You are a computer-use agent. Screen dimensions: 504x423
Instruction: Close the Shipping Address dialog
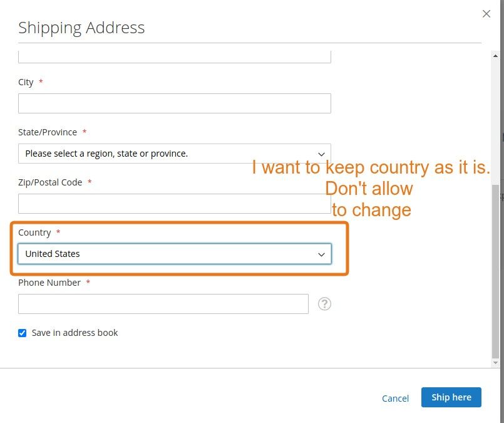tap(486, 14)
